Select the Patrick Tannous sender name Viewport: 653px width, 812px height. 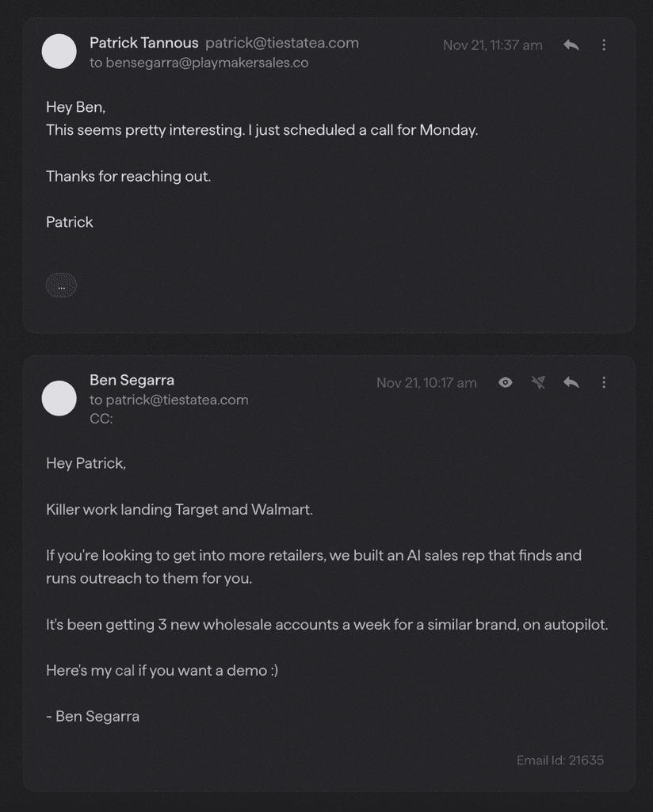point(144,43)
